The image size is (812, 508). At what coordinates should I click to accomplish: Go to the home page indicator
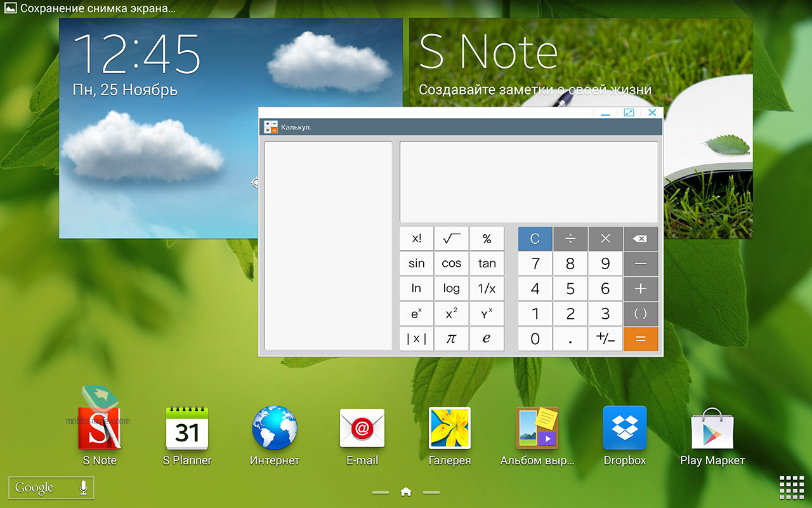coord(406,491)
